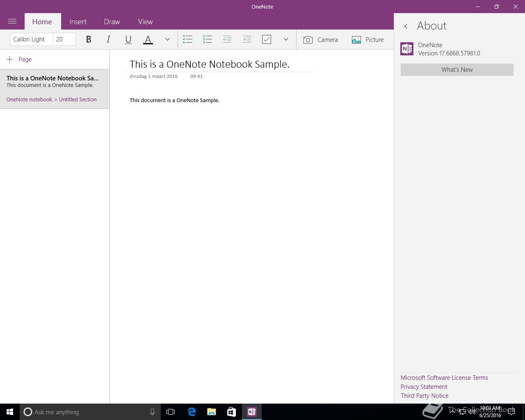The width and height of the screenshot is (525, 420).
Task: Expand more font formatting options
Action: pyautogui.click(x=167, y=39)
